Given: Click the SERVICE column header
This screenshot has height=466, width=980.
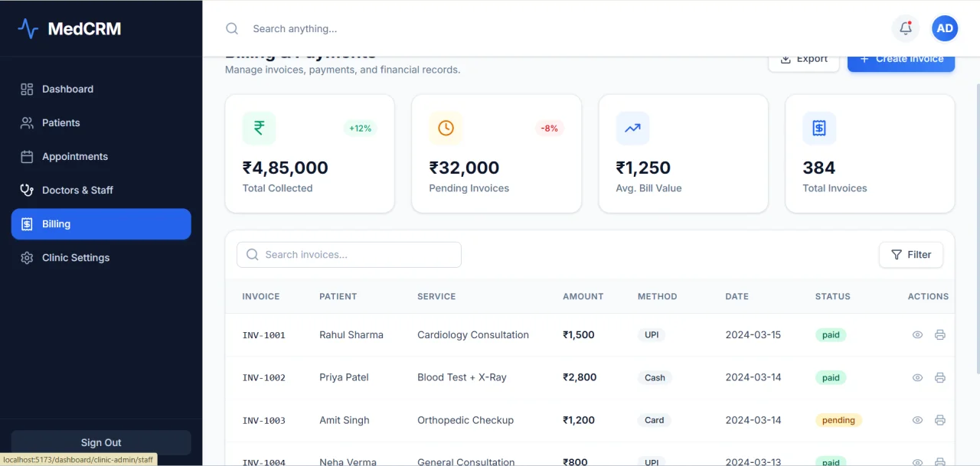Looking at the screenshot, I should (436, 296).
